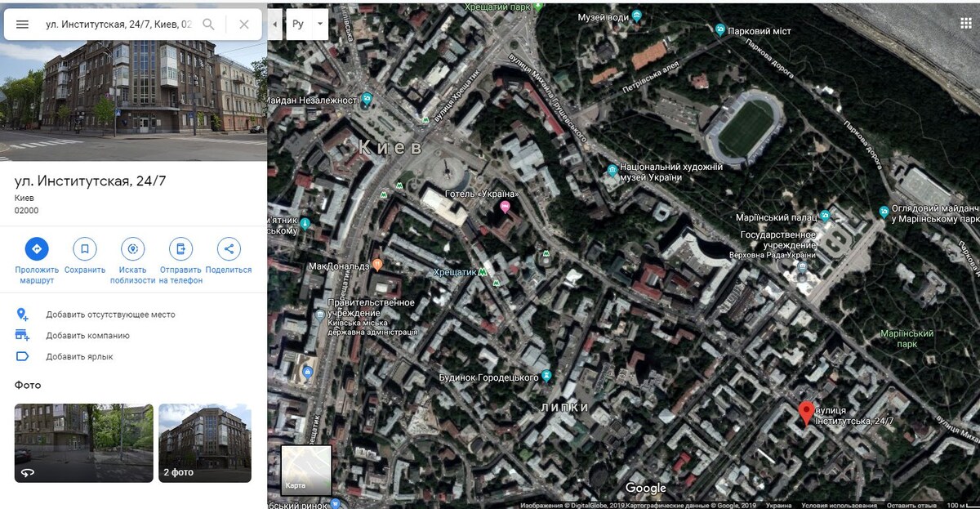The width and height of the screenshot is (980, 509).
Task: Open the 2 фото thumbnail
Action: click(x=205, y=443)
